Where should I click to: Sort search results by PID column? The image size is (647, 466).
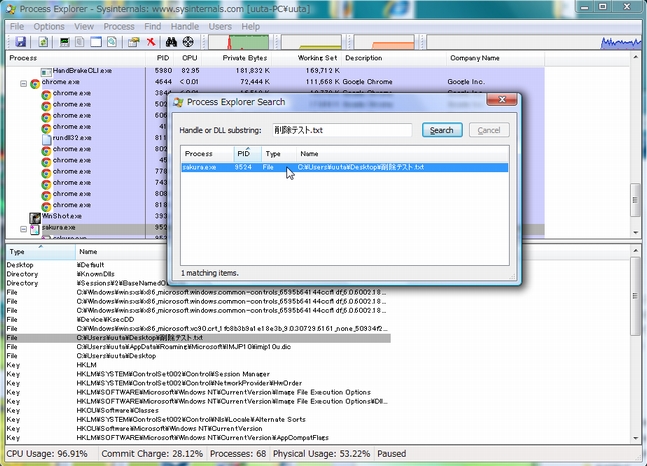(x=248, y=154)
